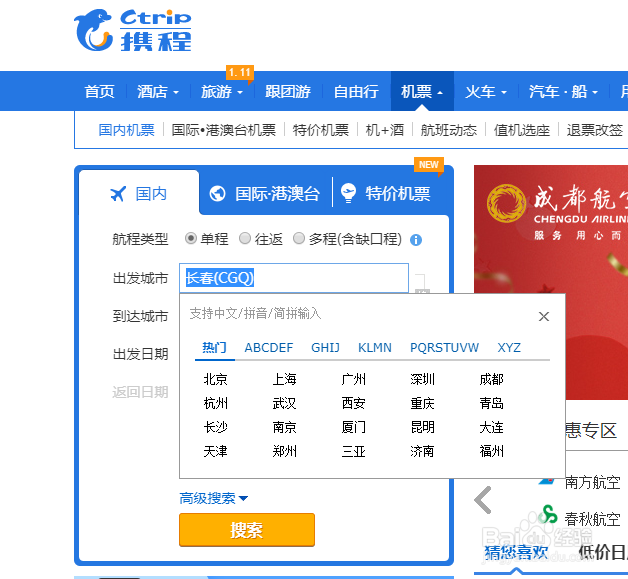Image resolution: width=628 pixels, height=579 pixels.
Task: Open the 自由行 navigation item
Action: (356, 92)
